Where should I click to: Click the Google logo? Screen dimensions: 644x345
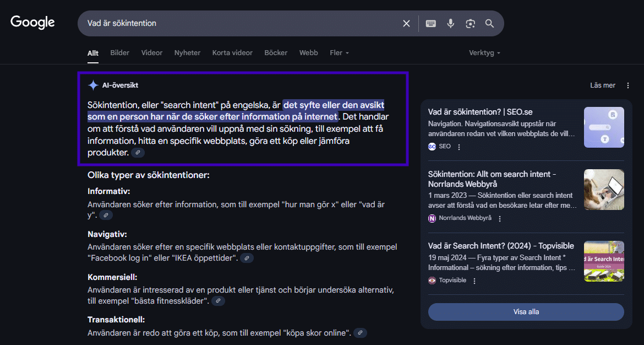pos(32,23)
